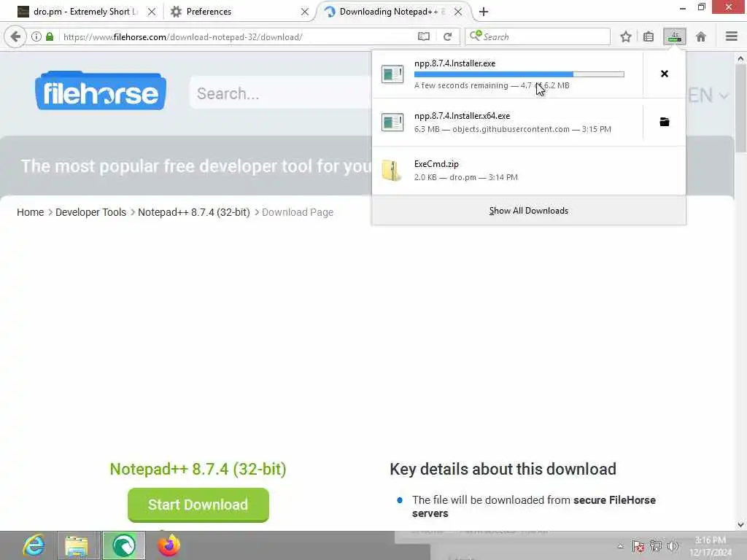This screenshot has height=560, width=747.
Task: Click the npp.8.7.4.Installer.x64.exe file icon
Action: coord(392,122)
